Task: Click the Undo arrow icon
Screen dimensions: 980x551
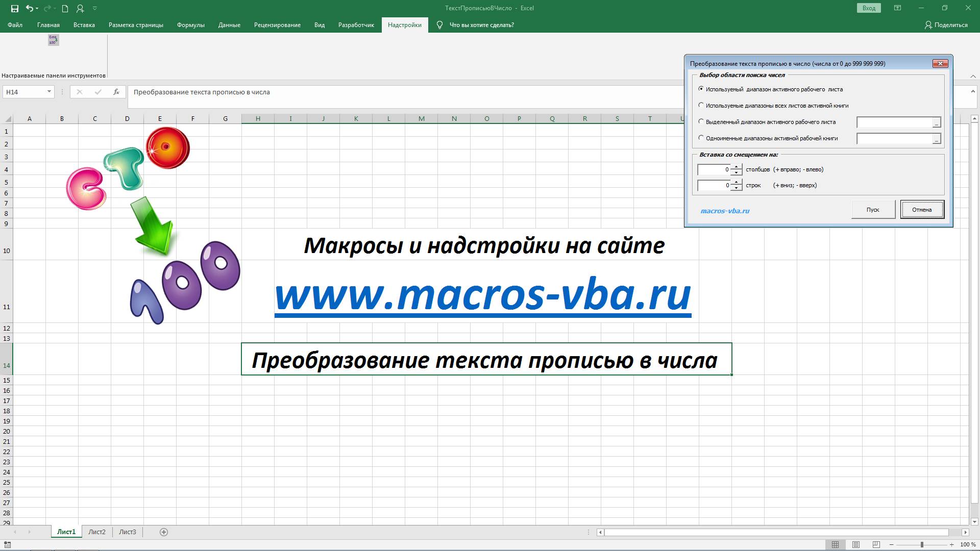Action: point(30,8)
